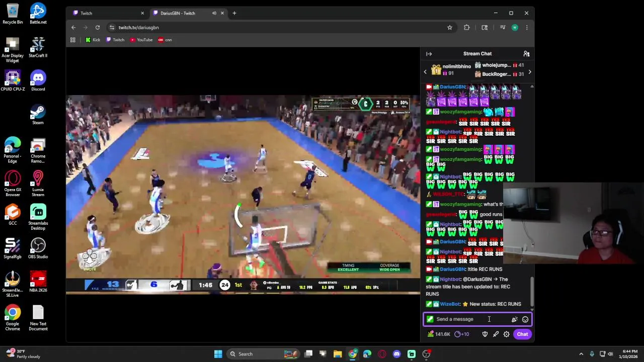Click the taskbar Search box
644x362 pixels.
tap(264, 354)
